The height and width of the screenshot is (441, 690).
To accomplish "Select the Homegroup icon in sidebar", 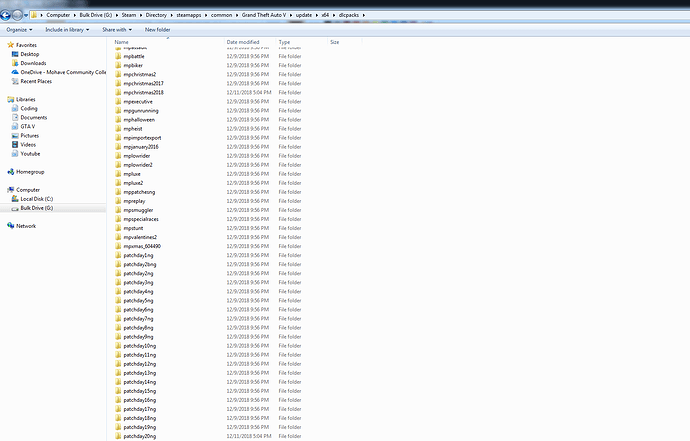I will point(11,172).
